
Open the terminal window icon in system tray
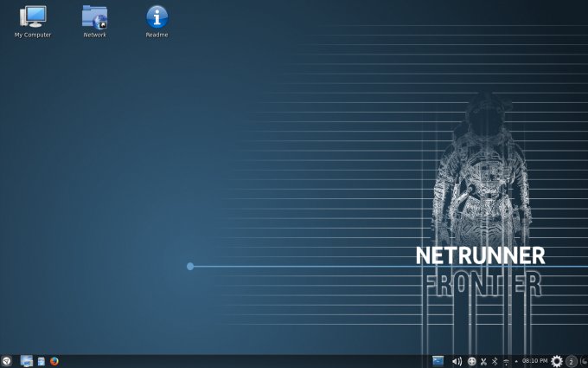438,361
